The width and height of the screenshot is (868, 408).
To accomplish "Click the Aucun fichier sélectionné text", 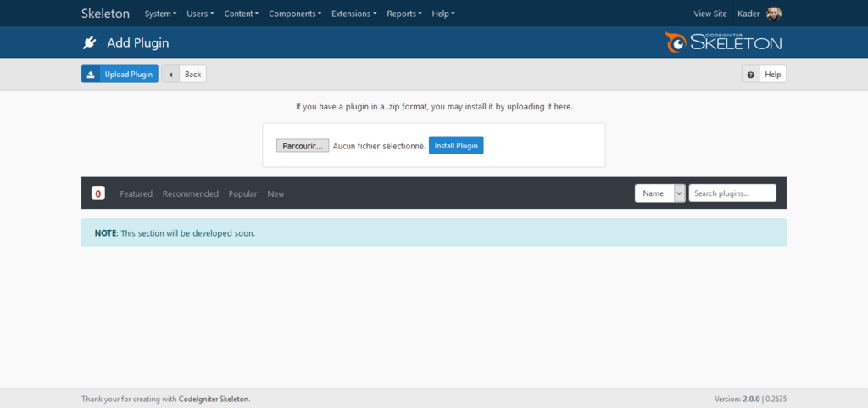I will click(379, 146).
